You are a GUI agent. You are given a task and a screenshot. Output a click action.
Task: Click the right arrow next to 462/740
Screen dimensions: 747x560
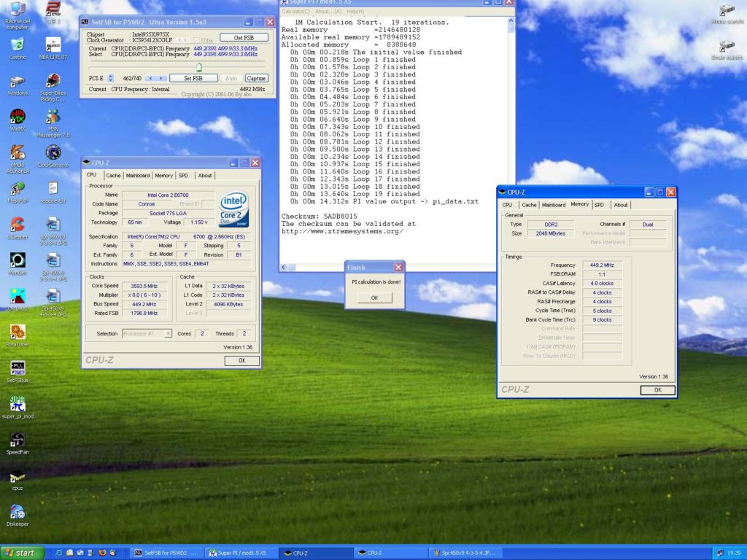(161, 78)
